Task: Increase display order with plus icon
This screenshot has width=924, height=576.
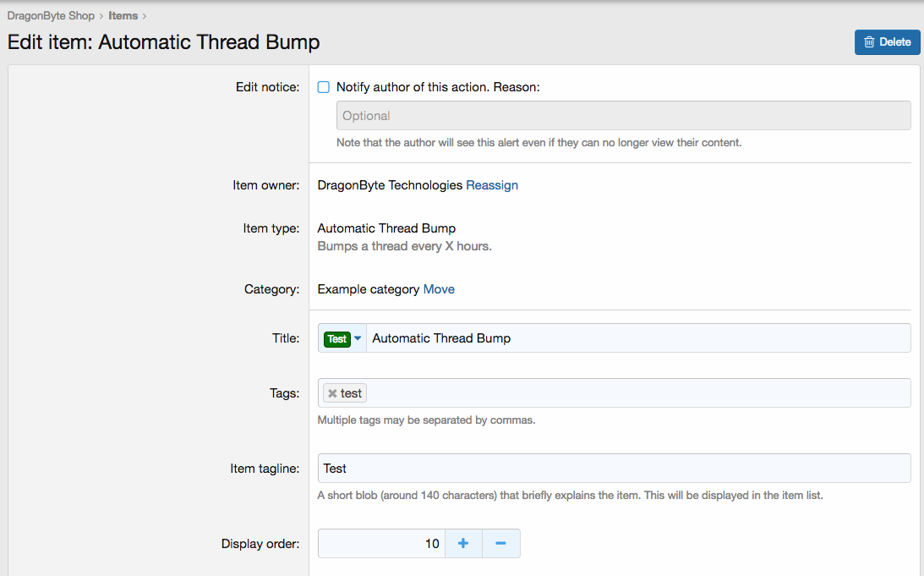Action: [x=463, y=544]
